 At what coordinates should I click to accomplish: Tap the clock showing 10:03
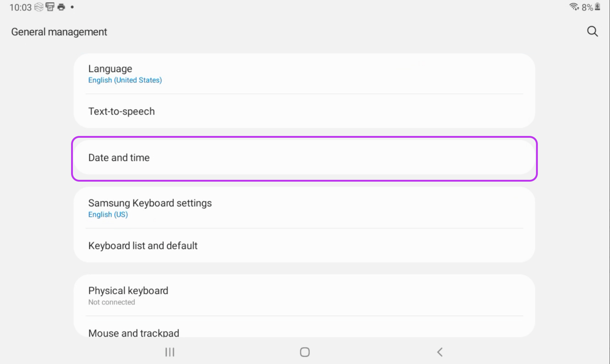[21, 7]
